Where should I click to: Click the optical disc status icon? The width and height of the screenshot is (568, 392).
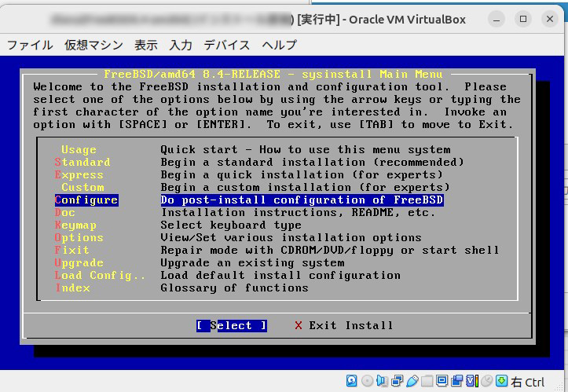pyautogui.click(x=367, y=381)
